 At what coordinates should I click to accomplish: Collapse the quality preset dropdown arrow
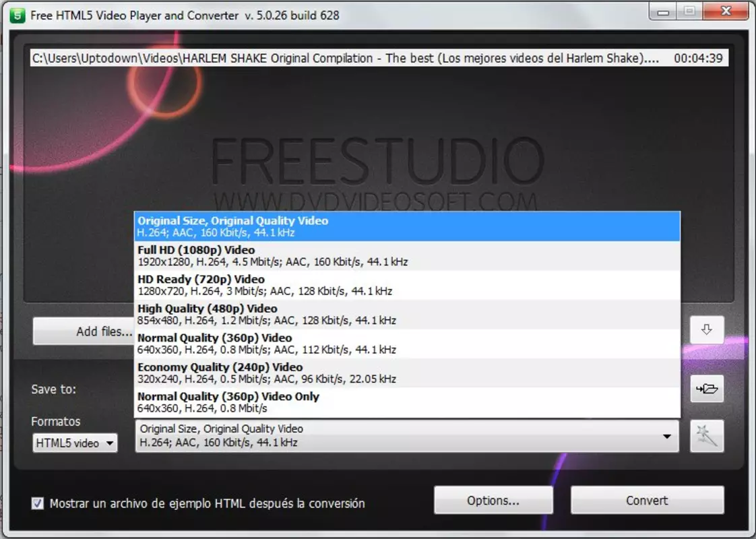(667, 437)
